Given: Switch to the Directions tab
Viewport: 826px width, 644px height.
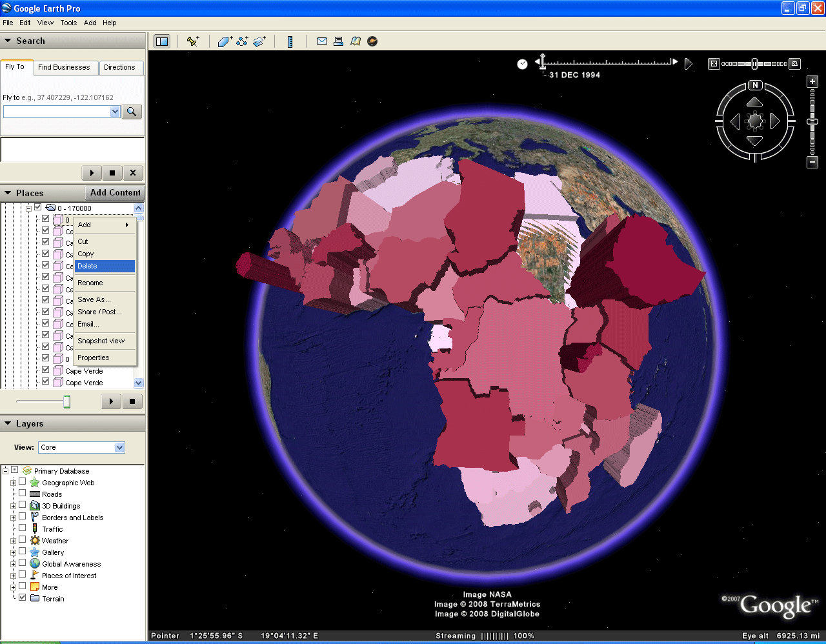Looking at the screenshot, I should tap(119, 67).
